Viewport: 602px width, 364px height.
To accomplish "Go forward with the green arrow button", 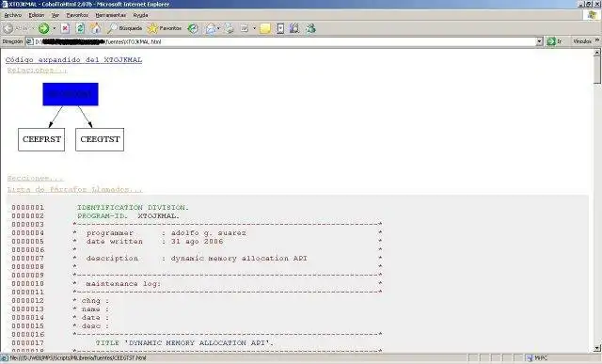I will coord(43,28).
